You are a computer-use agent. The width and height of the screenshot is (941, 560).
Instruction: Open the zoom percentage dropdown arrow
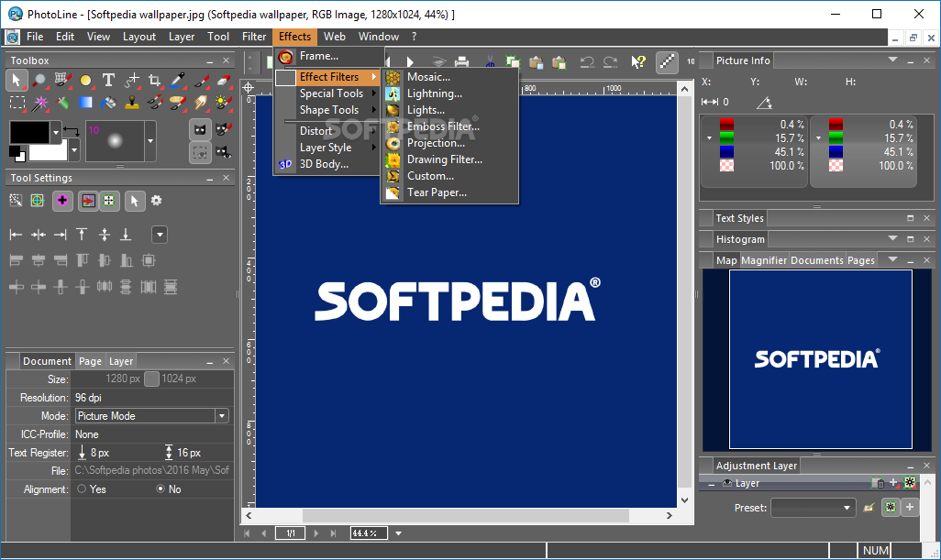pos(398,533)
